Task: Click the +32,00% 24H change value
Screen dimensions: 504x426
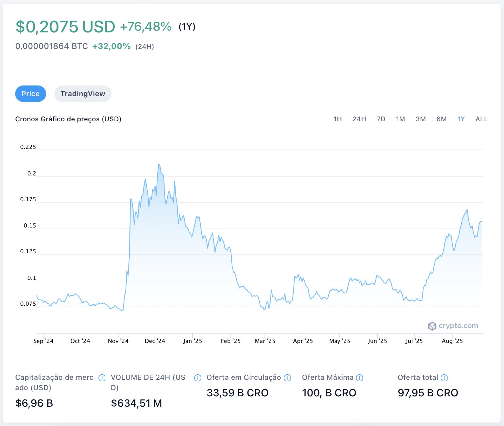Action: [x=112, y=46]
